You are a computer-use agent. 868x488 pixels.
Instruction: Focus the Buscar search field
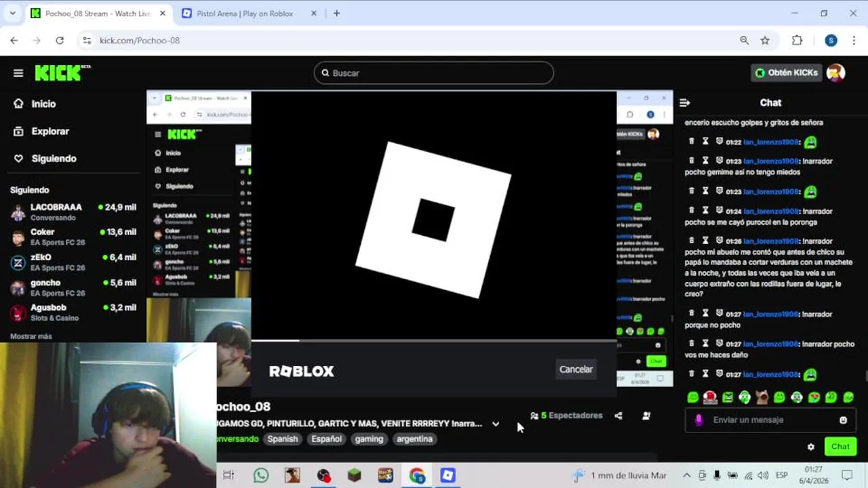pos(434,73)
